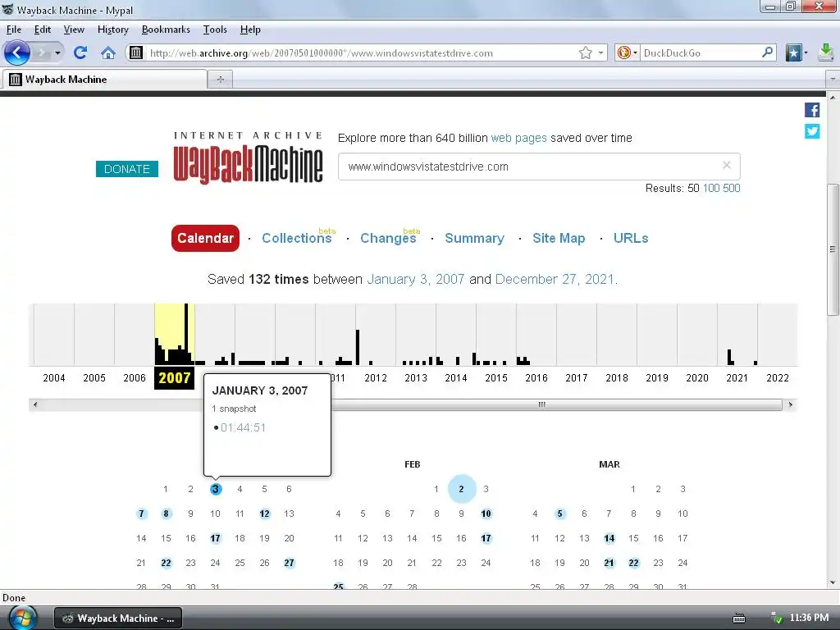Select year 2007 on the timeline

pos(174,377)
